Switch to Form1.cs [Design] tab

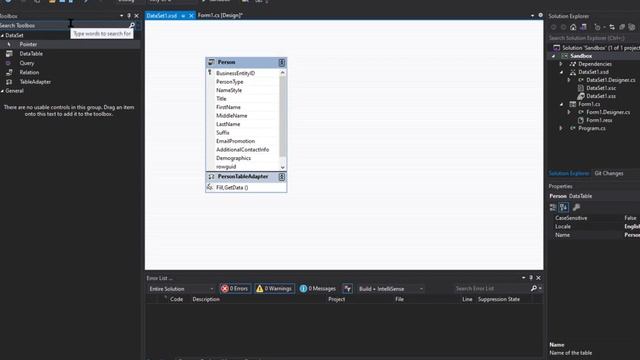click(220, 15)
